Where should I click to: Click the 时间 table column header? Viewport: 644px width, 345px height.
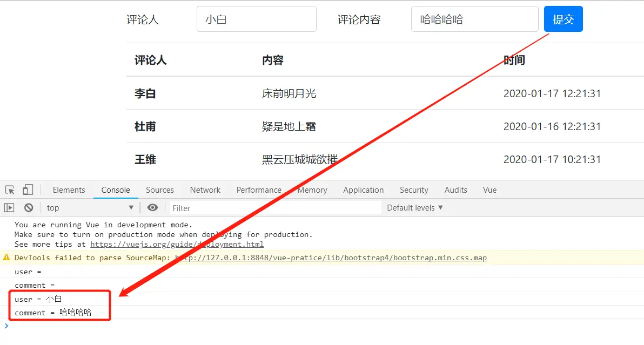pyautogui.click(x=514, y=60)
